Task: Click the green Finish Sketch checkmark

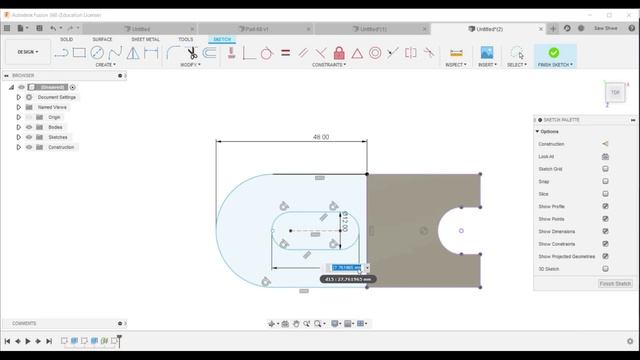Action: tap(554, 53)
